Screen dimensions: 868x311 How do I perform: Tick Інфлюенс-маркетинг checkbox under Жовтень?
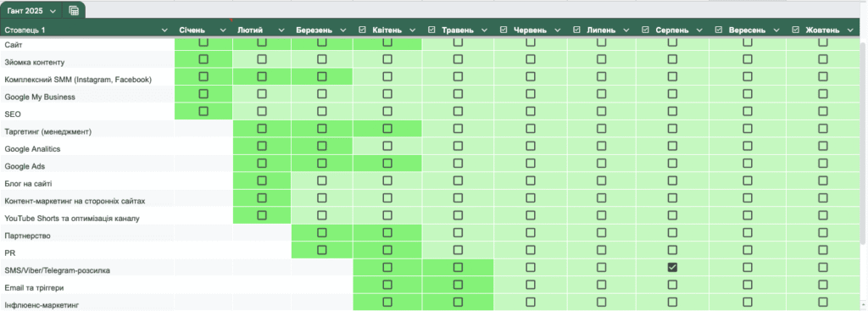click(823, 302)
